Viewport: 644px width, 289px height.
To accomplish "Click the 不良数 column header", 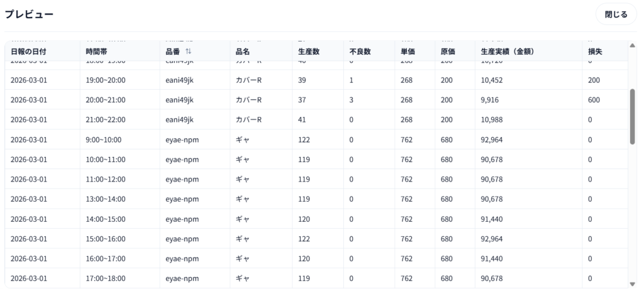I will click(360, 52).
